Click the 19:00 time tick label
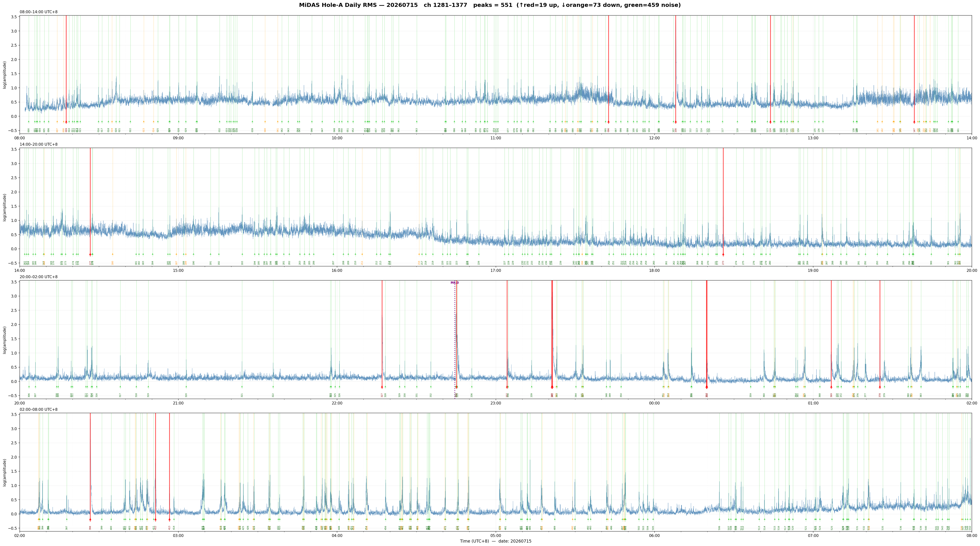The height and width of the screenshot is (546, 980). click(813, 271)
